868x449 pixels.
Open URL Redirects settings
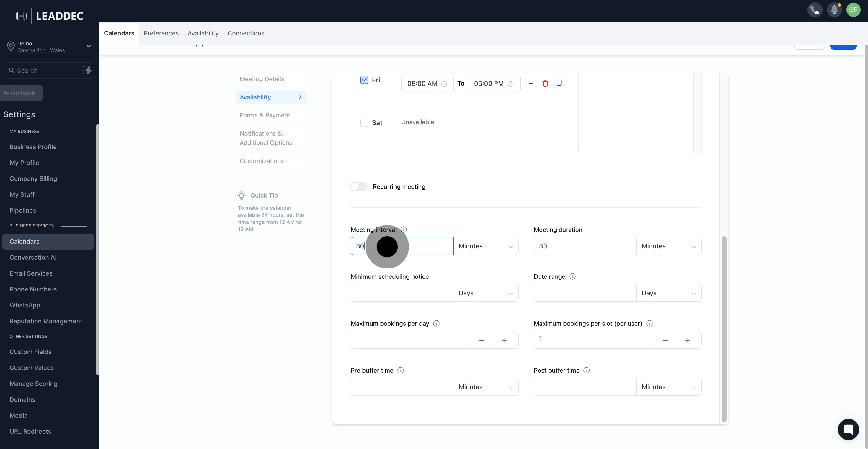pos(30,432)
